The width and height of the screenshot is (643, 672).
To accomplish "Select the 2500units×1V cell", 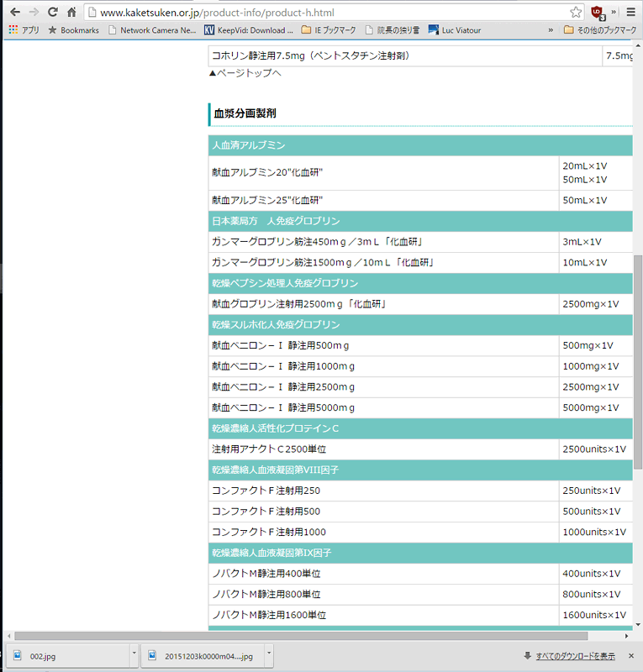I will tap(596, 449).
